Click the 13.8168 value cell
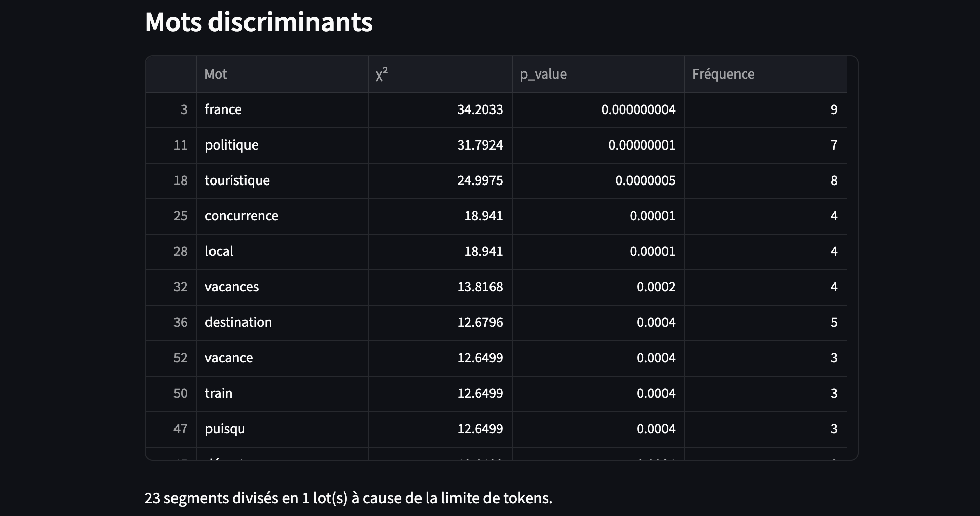 (440, 287)
